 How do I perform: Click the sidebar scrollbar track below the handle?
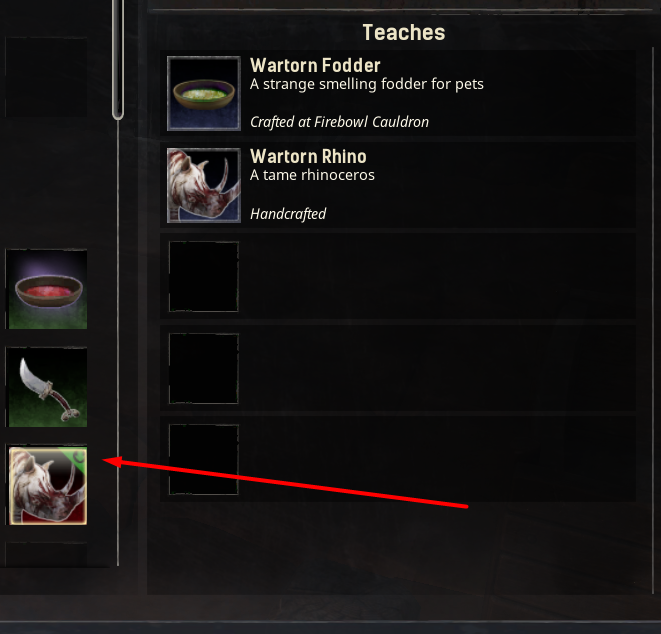(118, 342)
